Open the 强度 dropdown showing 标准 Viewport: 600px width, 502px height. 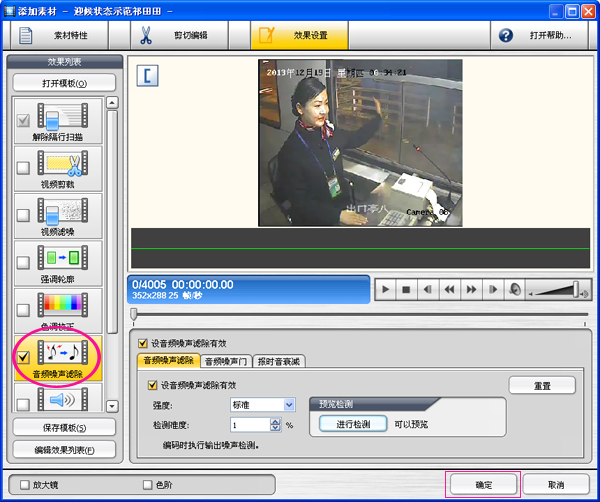click(289, 404)
